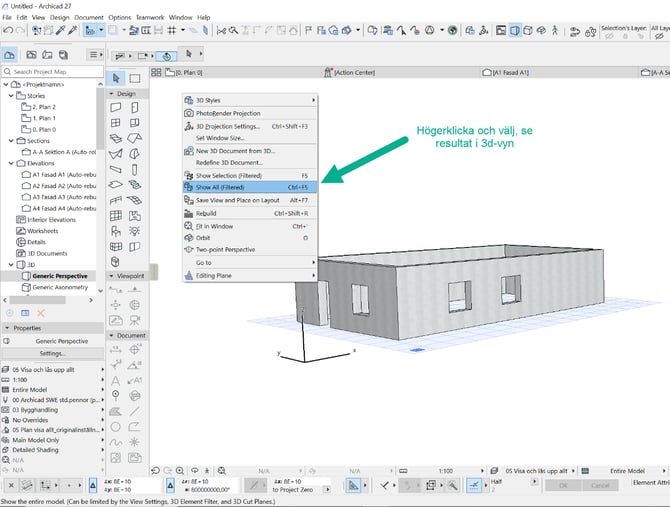Collapse the Properties panel header
The height and width of the screenshot is (507, 670).
(x=6, y=327)
